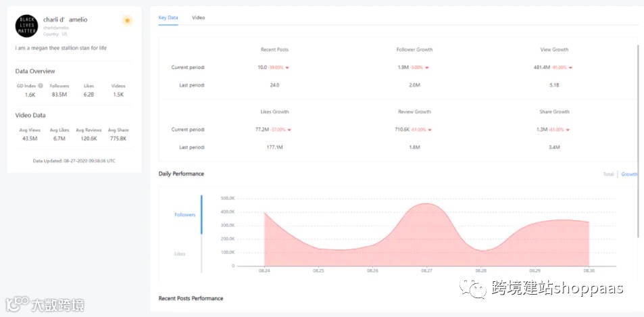Click Review Growth current value 710.6K
This screenshot has height=317, width=644.
click(x=401, y=129)
